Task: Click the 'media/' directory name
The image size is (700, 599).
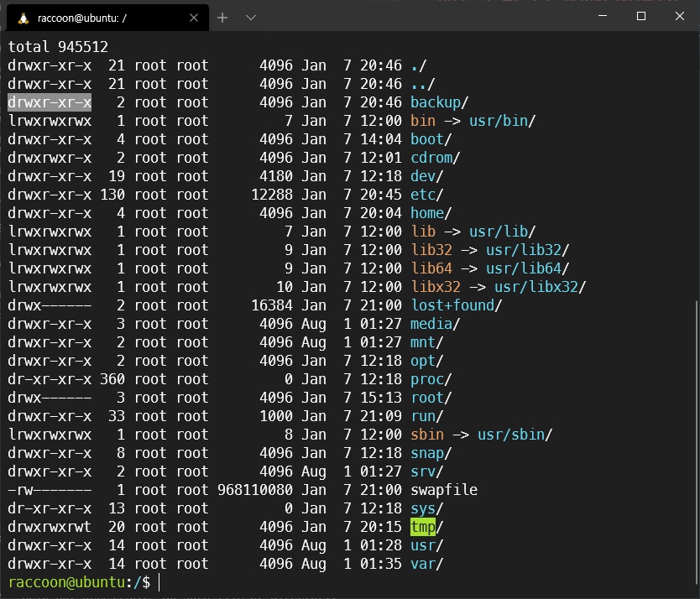Action: 436,324
